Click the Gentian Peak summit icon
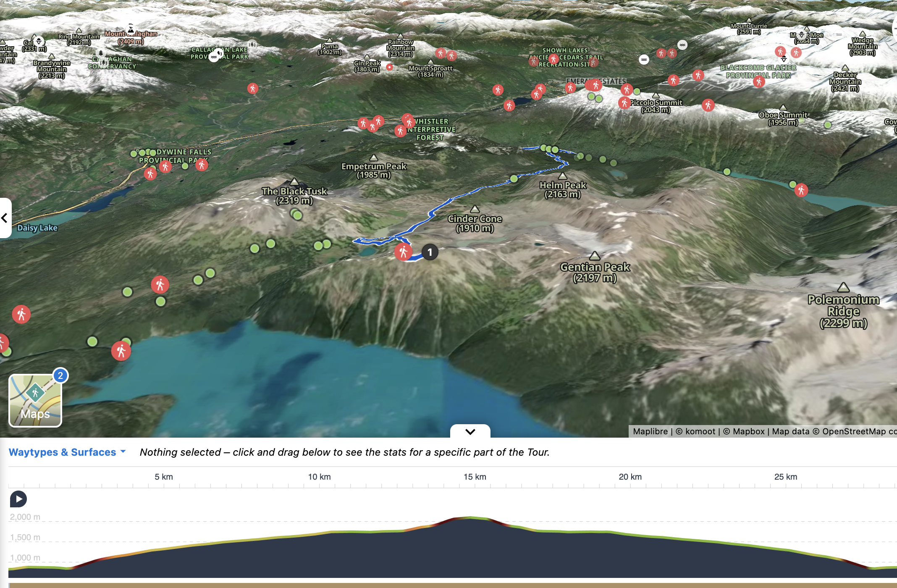This screenshot has width=897, height=588. tap(595, 256)
